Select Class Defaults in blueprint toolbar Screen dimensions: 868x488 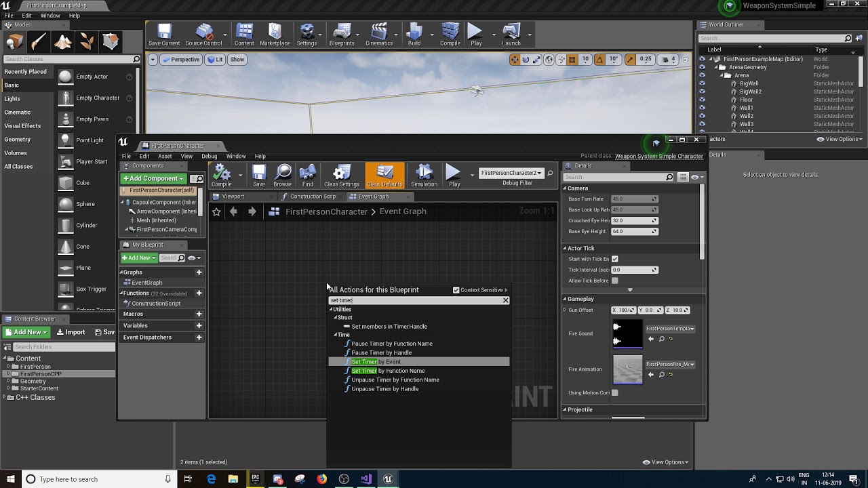[384, 176]
